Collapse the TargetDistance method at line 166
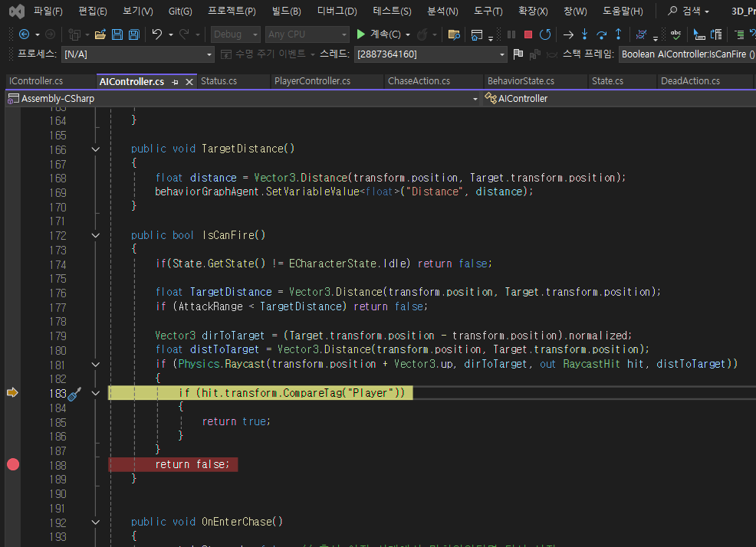The width and height of the screenshot is (756, 547). click(x=95, y=149)
